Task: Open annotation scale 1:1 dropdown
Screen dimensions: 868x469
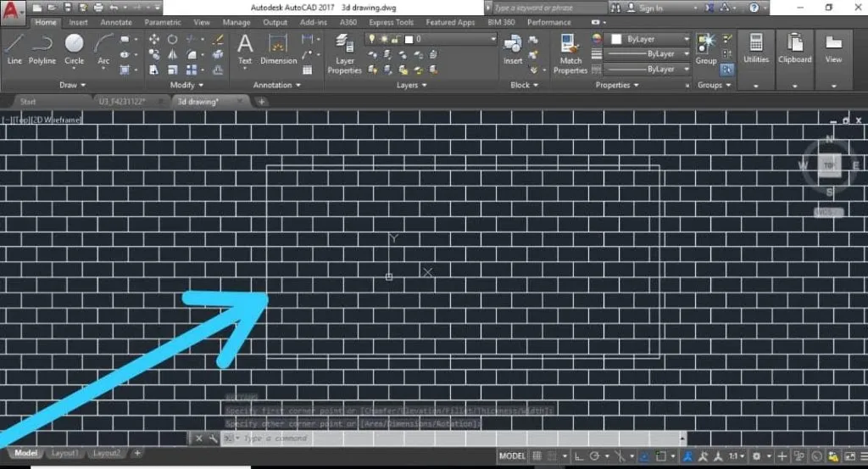Action: pyautogui.click(x=736, y=456)
